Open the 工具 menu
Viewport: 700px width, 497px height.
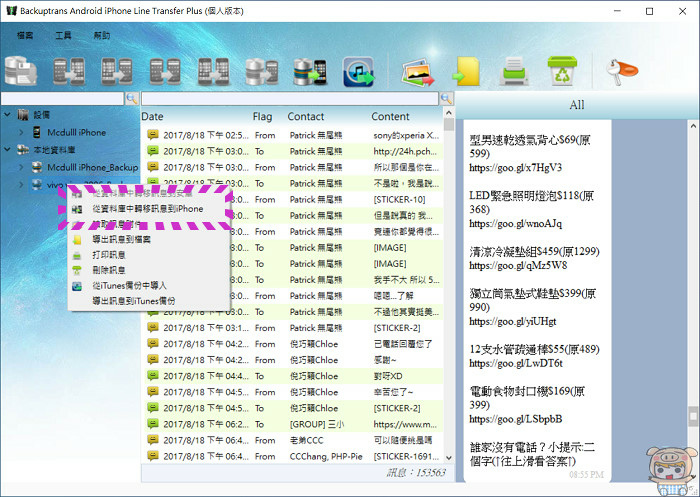(x=63, y=35)
